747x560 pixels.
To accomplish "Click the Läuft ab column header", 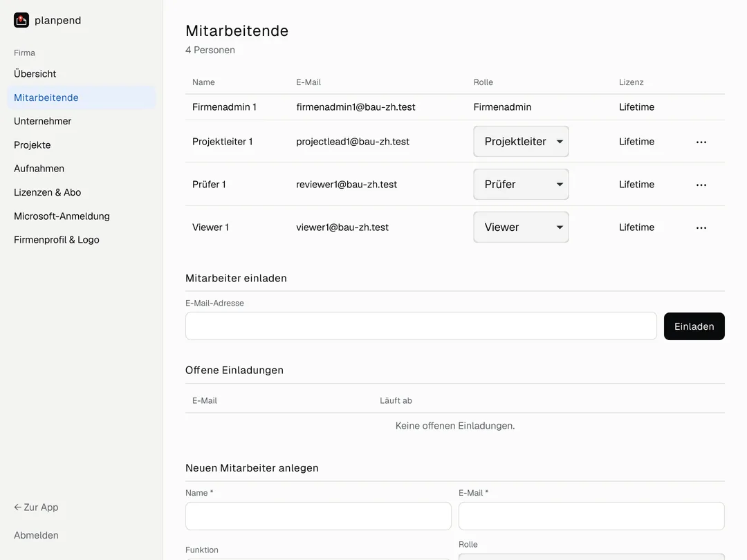I will (x=396, y=400).
